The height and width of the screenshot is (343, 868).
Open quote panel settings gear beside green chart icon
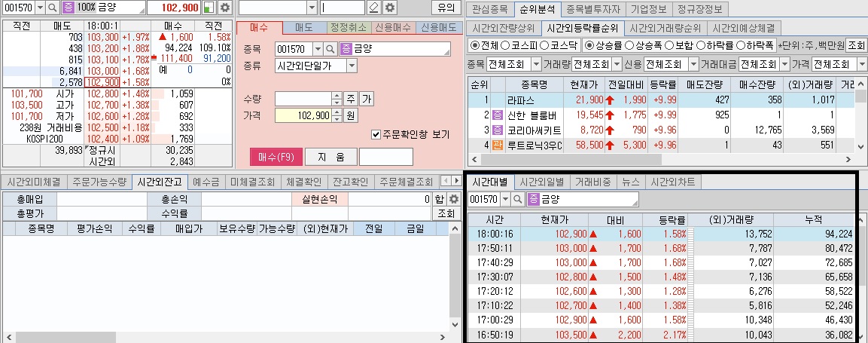point(224,8)
